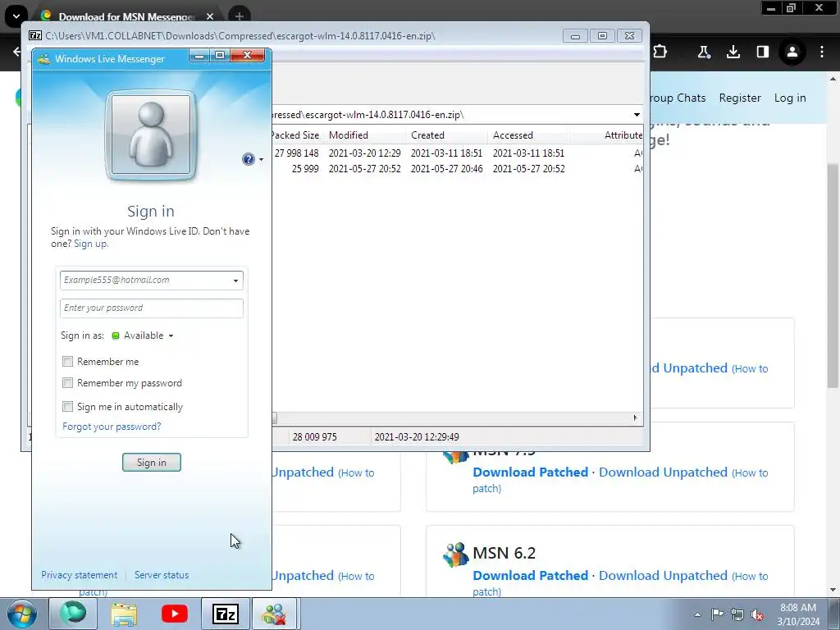Click MSN 6.2 Download Patched link
Viewport: 840px width, 630px height.
(x=531, y=575)
